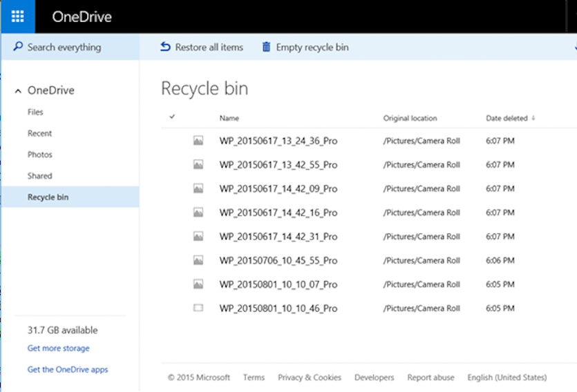
Task: Click 31.7 GB available text
Action: tap(63, 331)
